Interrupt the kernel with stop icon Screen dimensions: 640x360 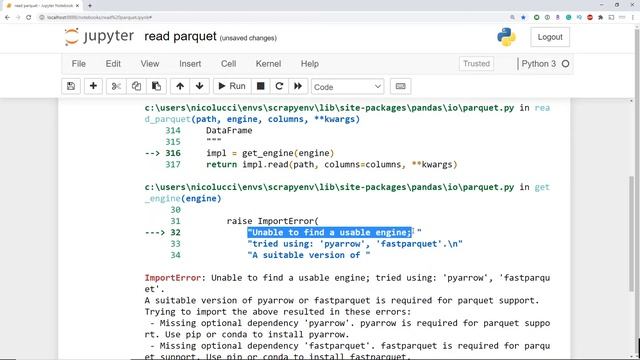point(260,87)
